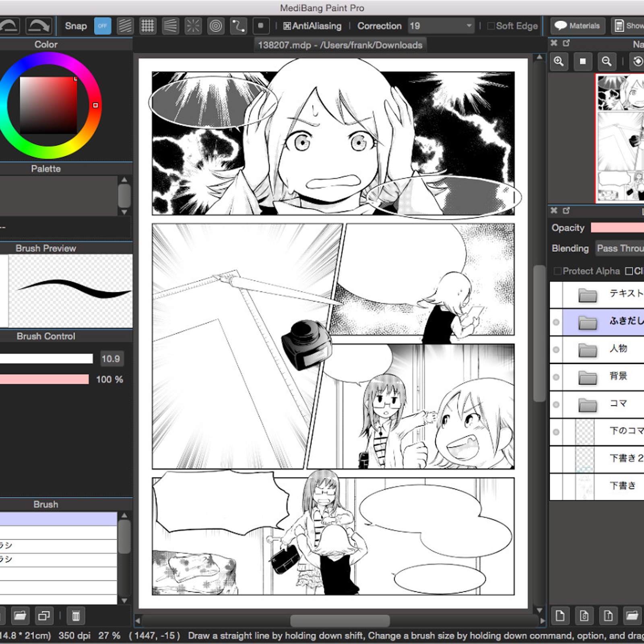The height and width of the screenshot is (644, 644).
Task: Click the Navigator page thumbnail
Action: tap(620, 138)
